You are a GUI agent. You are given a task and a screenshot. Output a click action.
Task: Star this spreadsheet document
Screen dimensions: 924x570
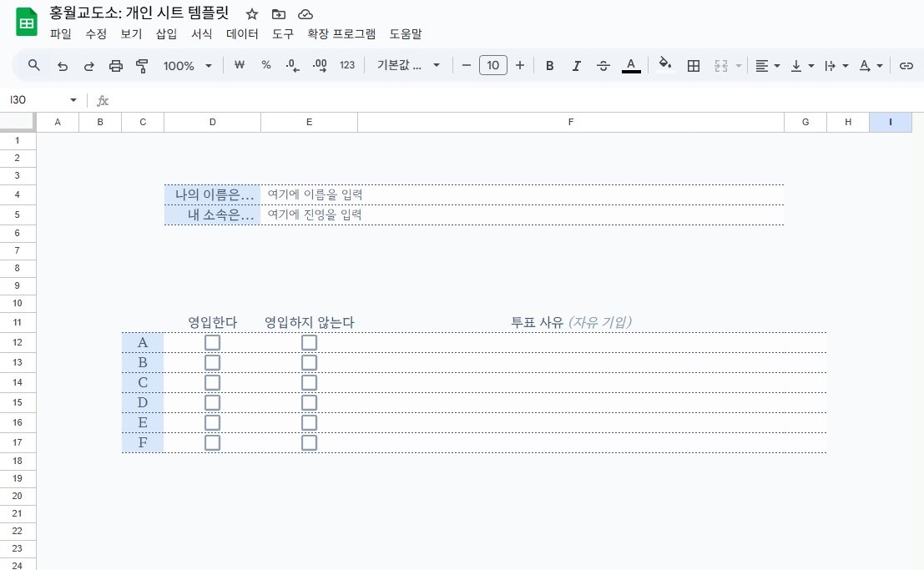[251, 14]
